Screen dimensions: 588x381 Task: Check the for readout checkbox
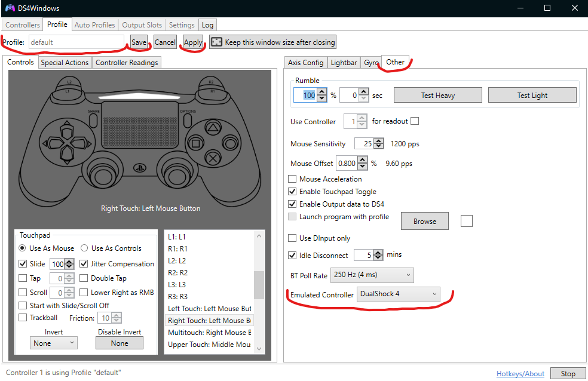click(x=415, y=121)
